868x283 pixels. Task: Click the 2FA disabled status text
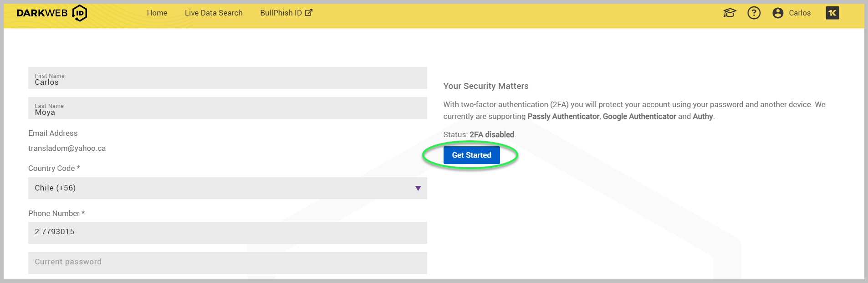click(x=492, y=135)
